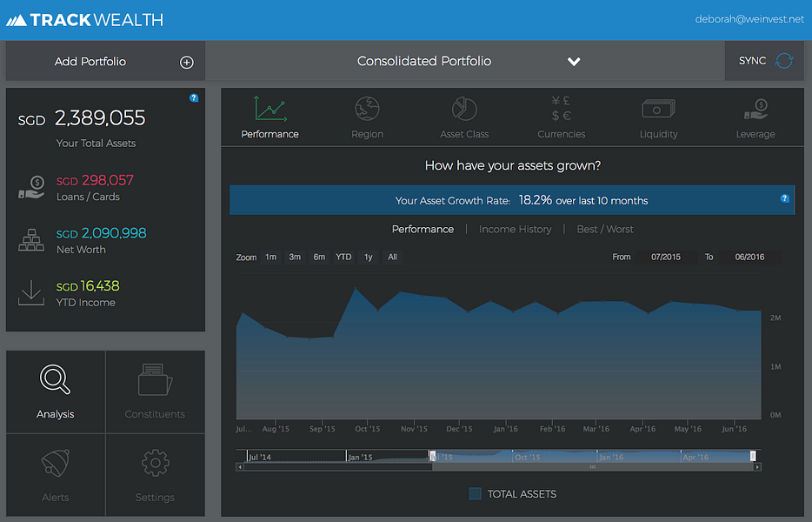Click the TrackWealth mountain logo icon
The image size is (812, 522).
16,20
